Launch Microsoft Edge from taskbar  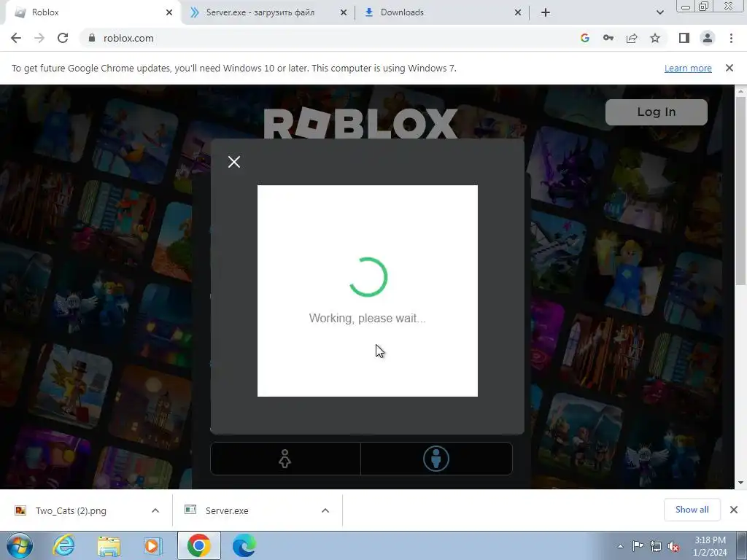click(244, 545)
